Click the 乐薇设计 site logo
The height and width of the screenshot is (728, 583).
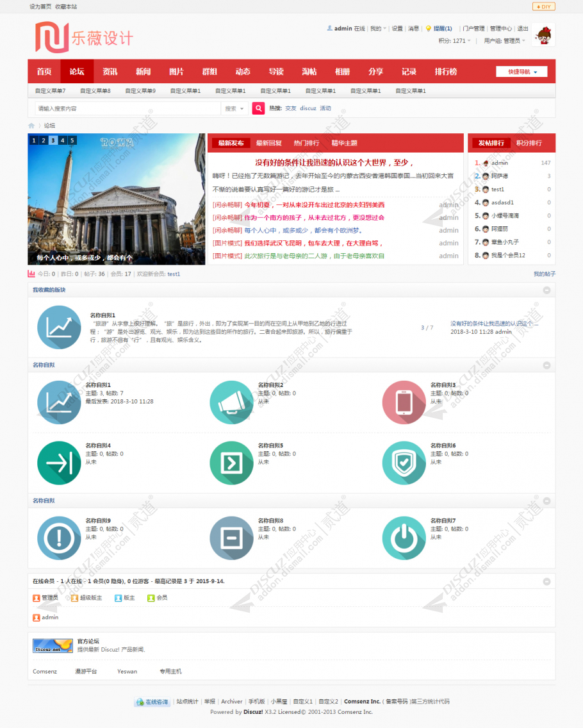(x=85, y=38)
